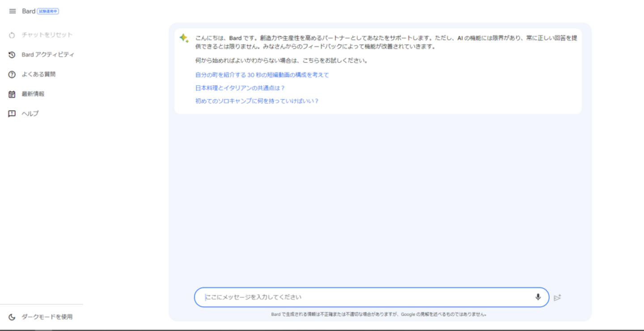
Task: Activate the microphone voice input
Action: coord(538,297)
